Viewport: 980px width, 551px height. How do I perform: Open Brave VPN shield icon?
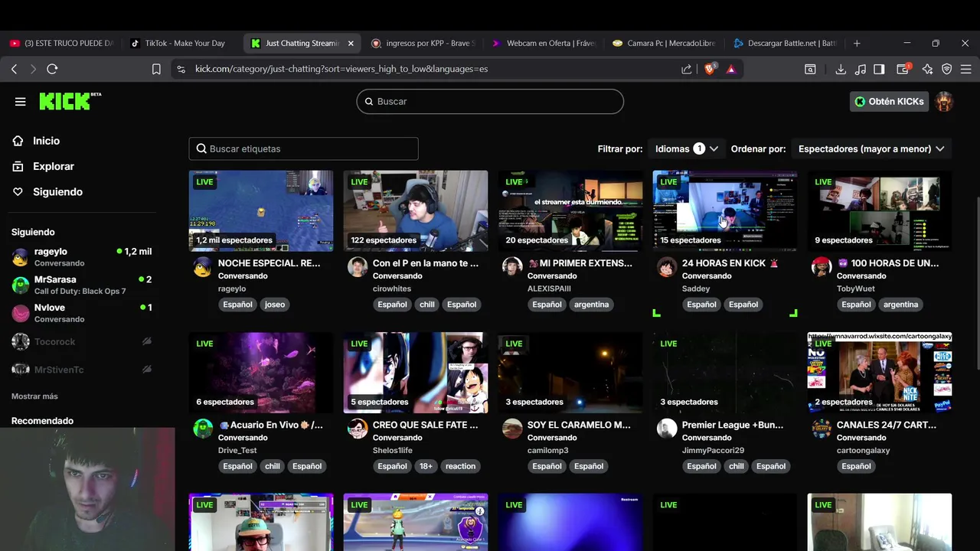point(947,69)
